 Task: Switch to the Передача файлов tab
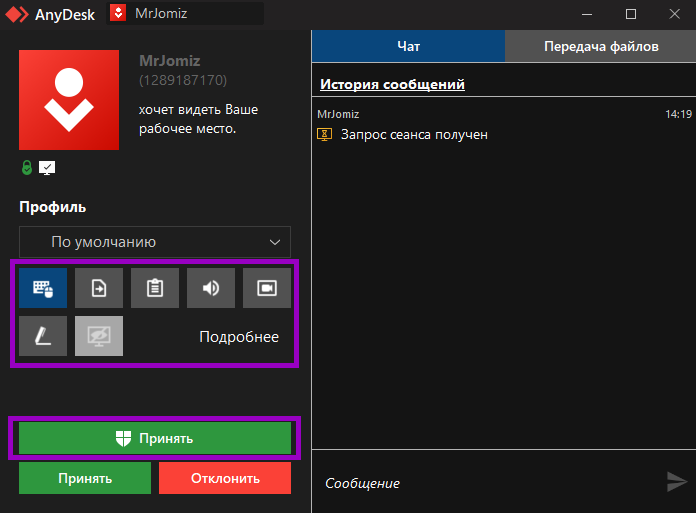pyautogui.click(x=601, y=46)
